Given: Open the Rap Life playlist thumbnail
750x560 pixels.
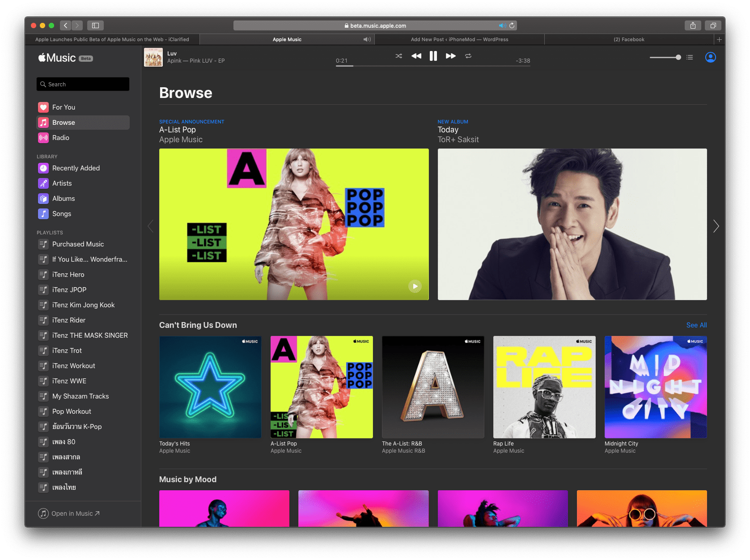Looking at the screenshot, I should coord(544,387).
